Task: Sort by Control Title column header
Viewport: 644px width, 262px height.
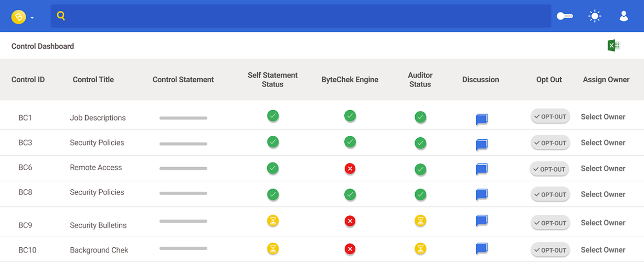Action: [x=93, y=80]
